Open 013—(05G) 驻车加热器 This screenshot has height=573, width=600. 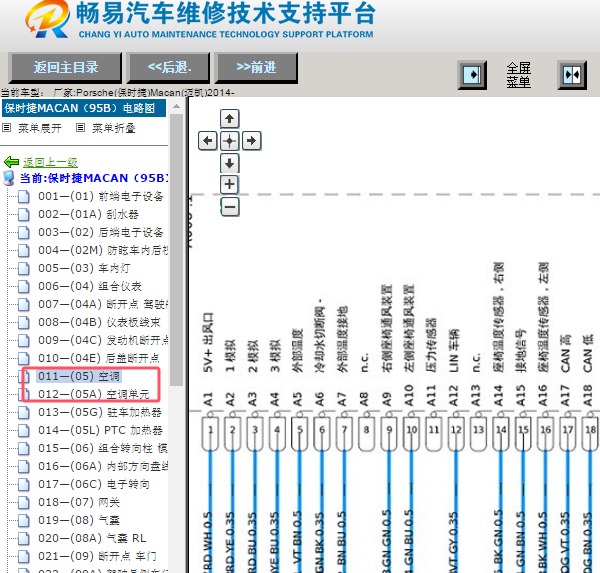(x=100, y=412)
